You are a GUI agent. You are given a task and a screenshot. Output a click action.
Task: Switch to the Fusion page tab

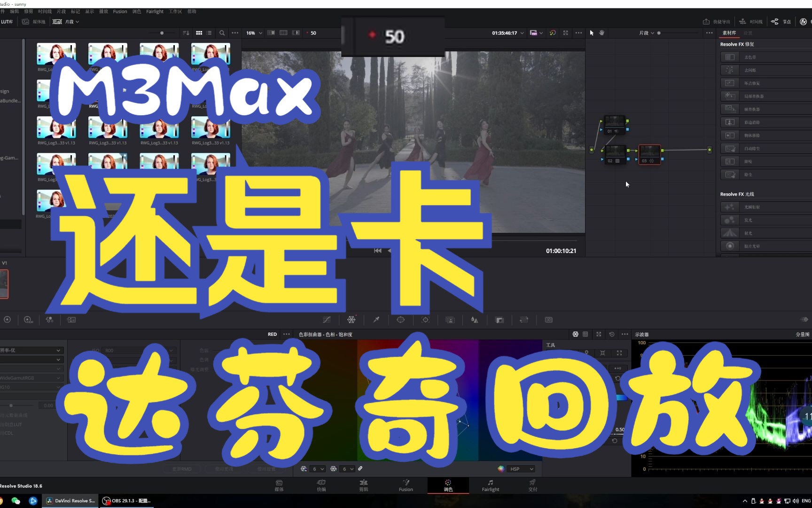[x=406, y=485]
